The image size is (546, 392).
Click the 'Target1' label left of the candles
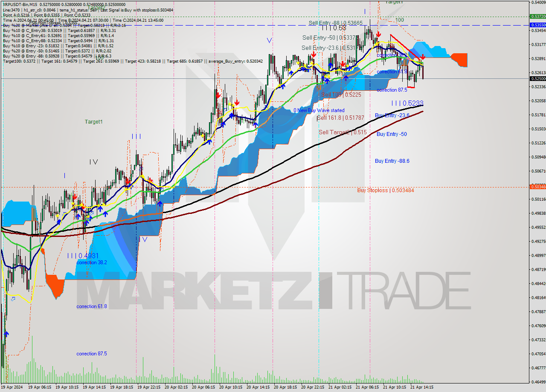click(93, 122)
